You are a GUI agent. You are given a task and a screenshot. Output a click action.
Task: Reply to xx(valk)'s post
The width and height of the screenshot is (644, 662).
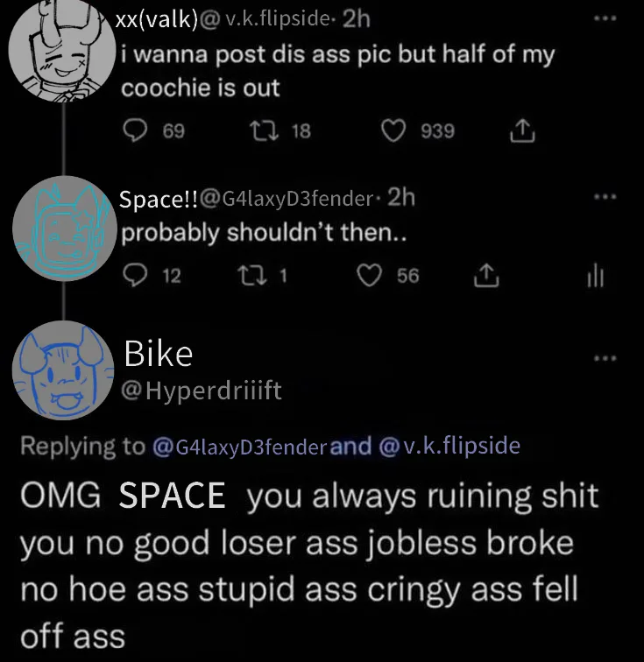tap(134, 131)
